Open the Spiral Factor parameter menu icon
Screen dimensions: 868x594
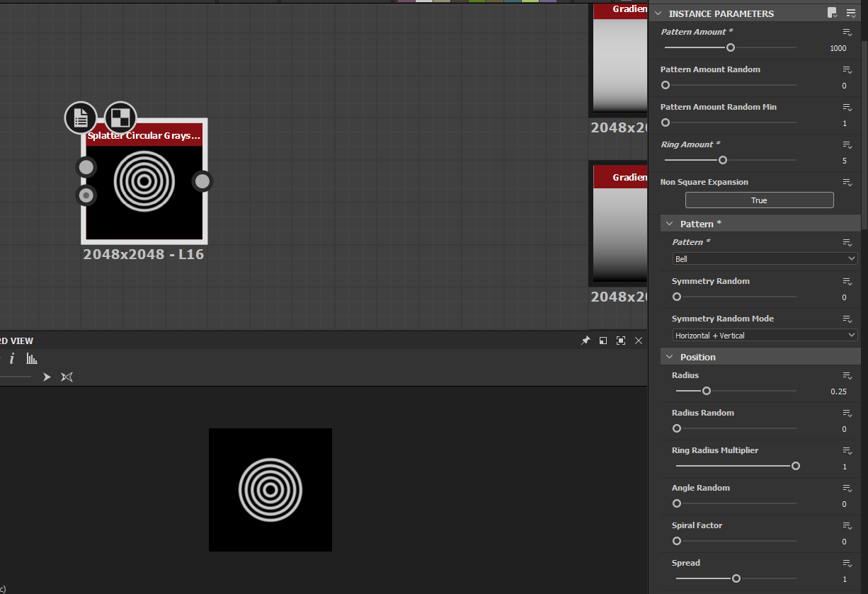pos(847,526)
